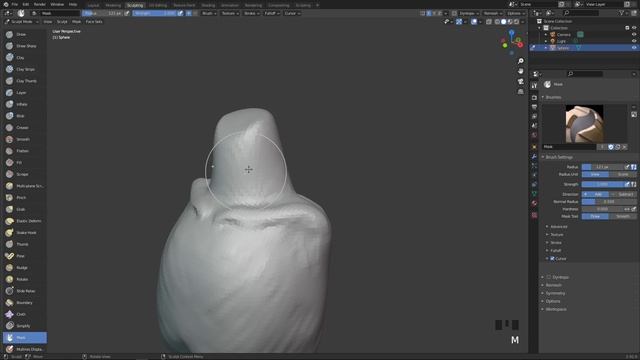Select the Draw sculpt brush

point(24,34)
